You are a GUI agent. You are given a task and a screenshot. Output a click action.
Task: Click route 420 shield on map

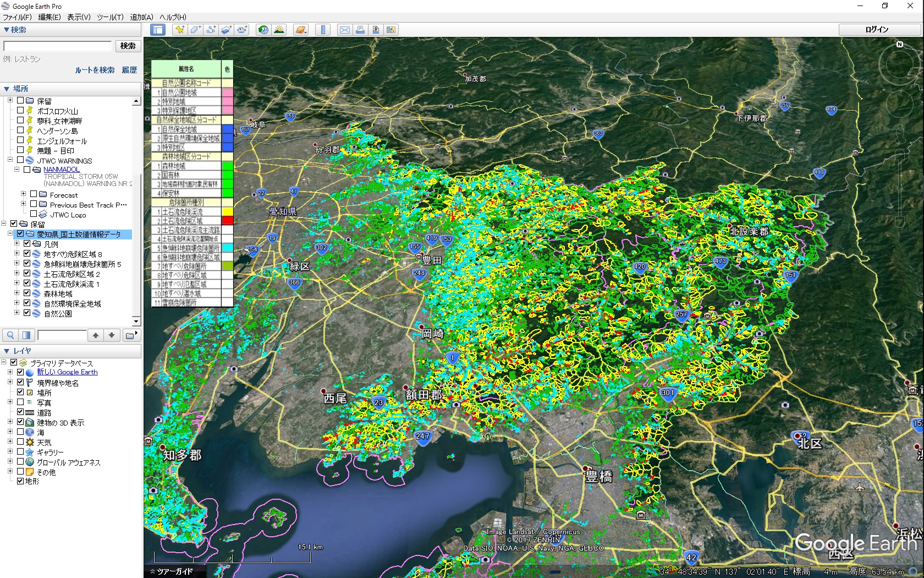coord(639,267)
